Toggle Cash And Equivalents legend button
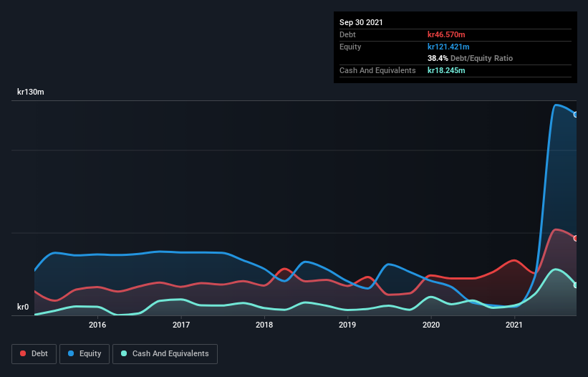Image resolution: width=588 pixels, height=377 pixels. (x=165, y=354)
